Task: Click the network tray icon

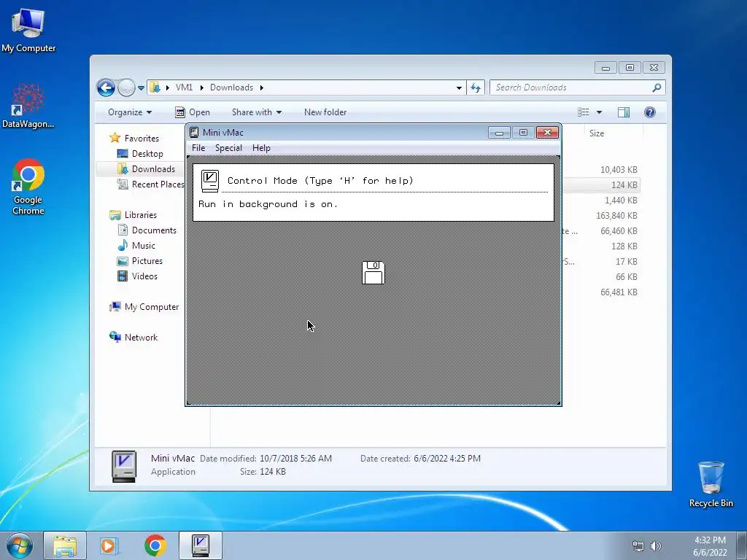Action: (638, 546)
